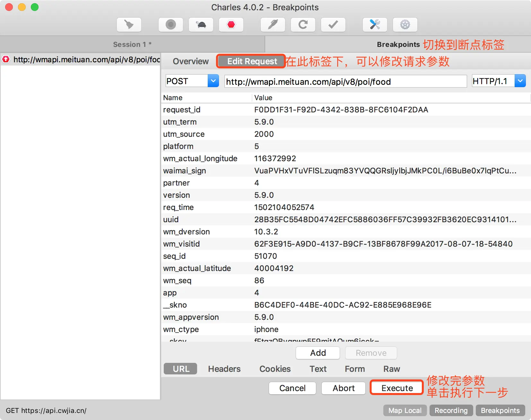Image resolution: width=531 pixels, height=420 pixels.
Task: Select the uuid parameter row
Action: [346, 219]
